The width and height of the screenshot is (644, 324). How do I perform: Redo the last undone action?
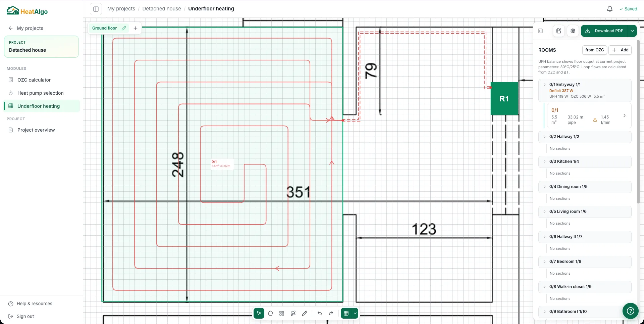pos(331,313)
